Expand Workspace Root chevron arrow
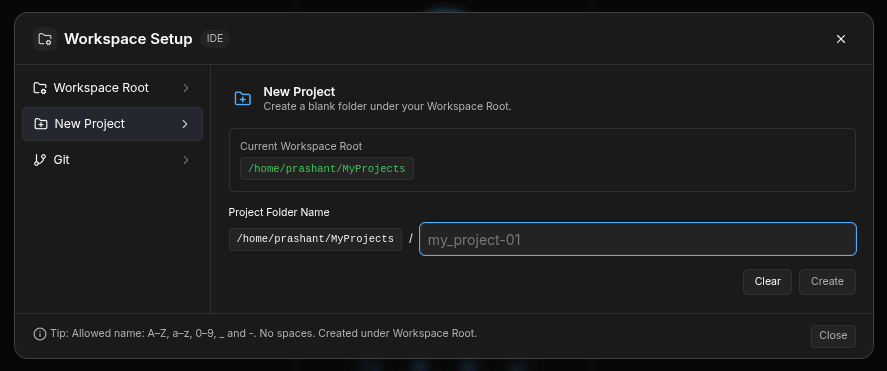Image resolution: width=887 pixels, height=371 pixels. click(186, 88)
